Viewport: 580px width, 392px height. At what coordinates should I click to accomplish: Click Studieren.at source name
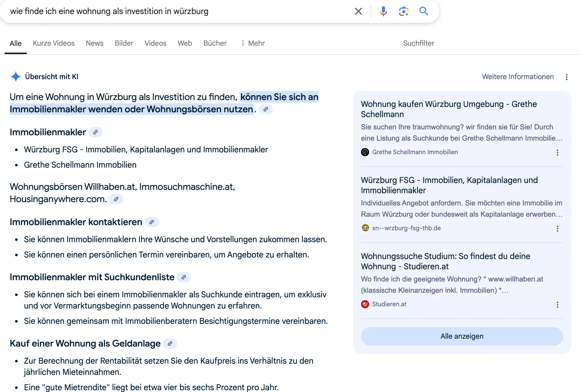[x=389, y=304]
